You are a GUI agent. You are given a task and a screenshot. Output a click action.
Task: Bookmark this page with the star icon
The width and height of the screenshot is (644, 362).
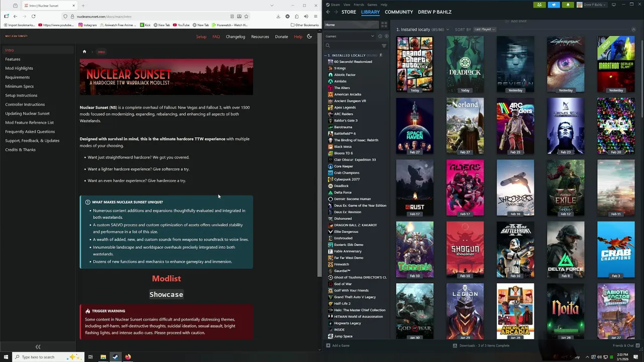(x=246, y=16)
